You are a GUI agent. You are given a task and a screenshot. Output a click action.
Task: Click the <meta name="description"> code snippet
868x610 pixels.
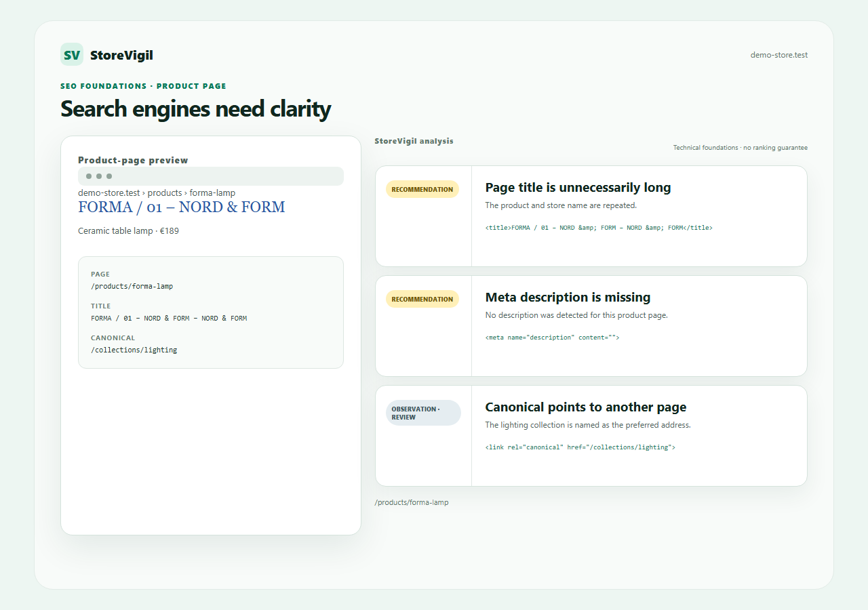[x=552, y=338]
